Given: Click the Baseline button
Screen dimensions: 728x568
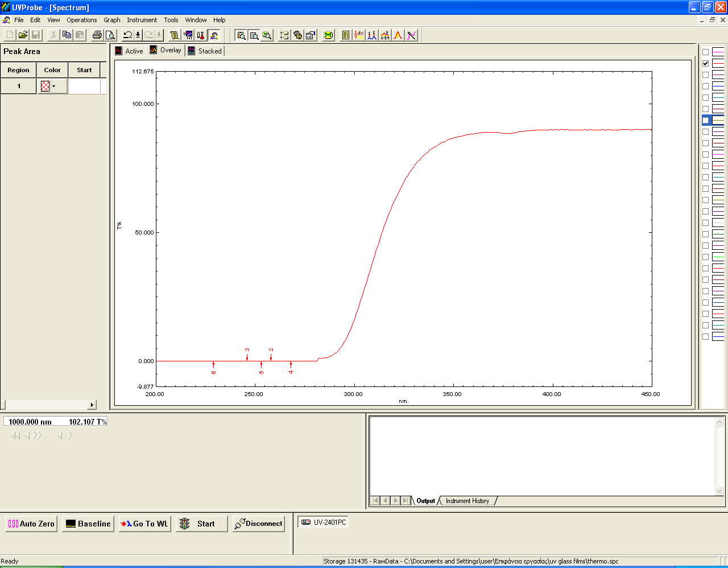Looking at the screenshot, I should point(88,524).
